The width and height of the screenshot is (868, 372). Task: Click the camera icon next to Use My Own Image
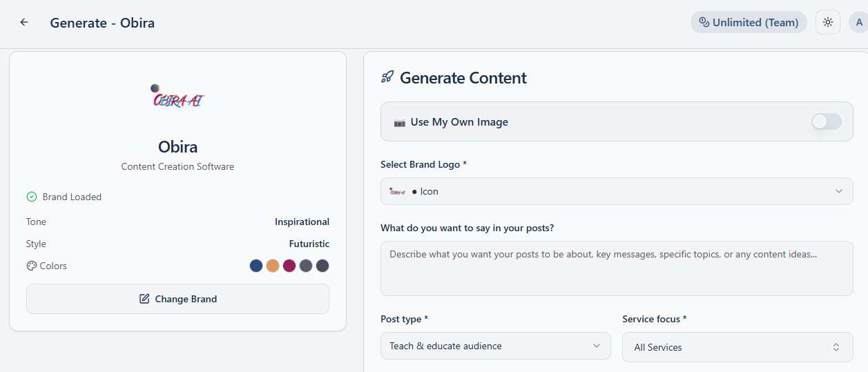[x=400, y=122]
